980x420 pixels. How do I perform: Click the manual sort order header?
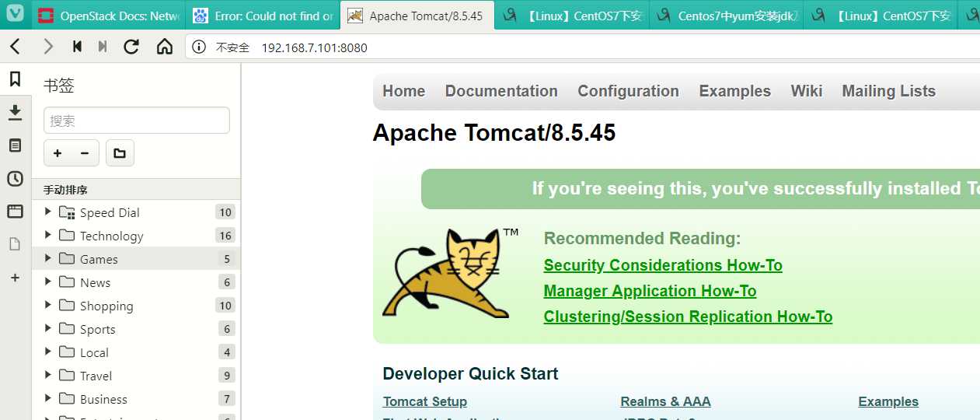136,190
